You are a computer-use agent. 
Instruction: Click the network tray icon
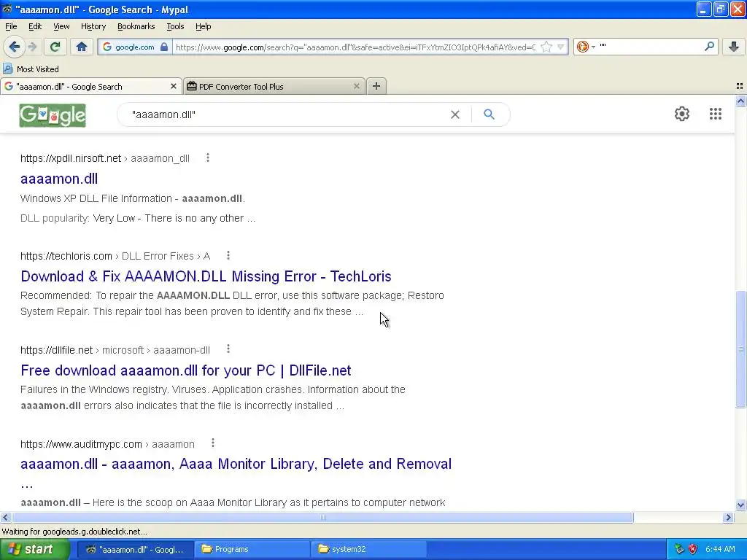(x=679, y=549)
